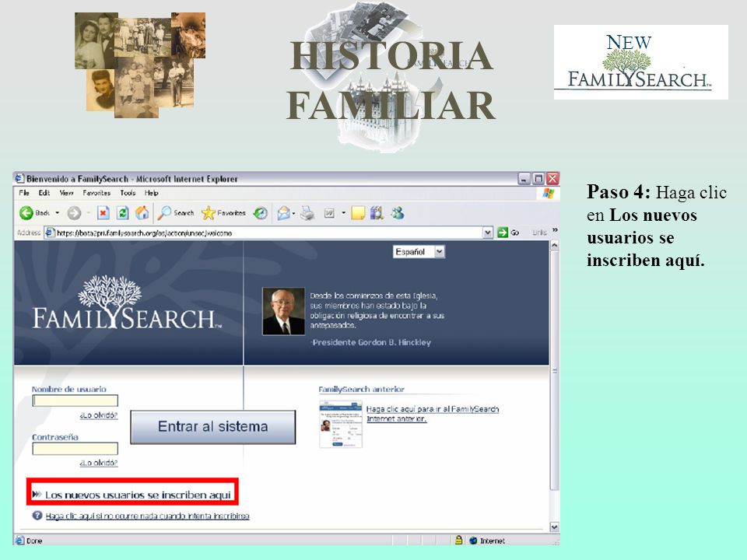The image size is (747, 560).
Task: Open the Favorites menu
Action: [96, 193]
